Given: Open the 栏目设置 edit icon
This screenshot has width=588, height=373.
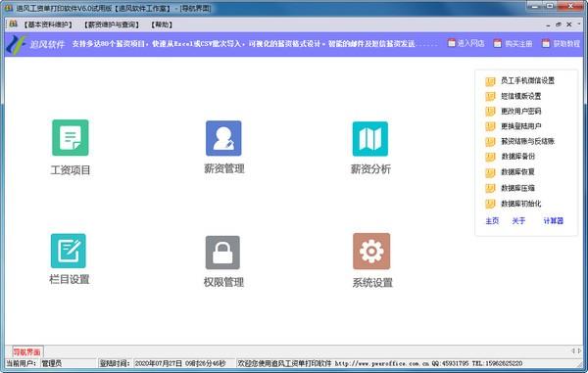Looking at the screenshot, I should [69, 251].
